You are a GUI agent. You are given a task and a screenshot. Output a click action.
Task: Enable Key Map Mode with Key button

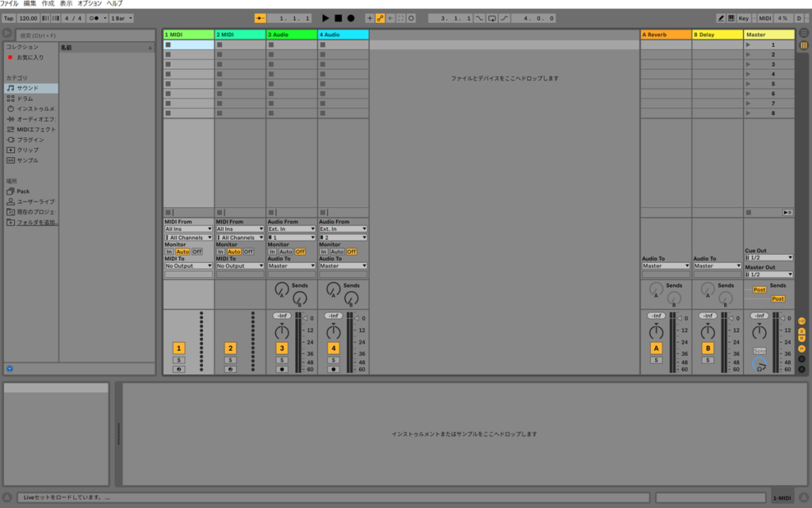tap(744, 18)
